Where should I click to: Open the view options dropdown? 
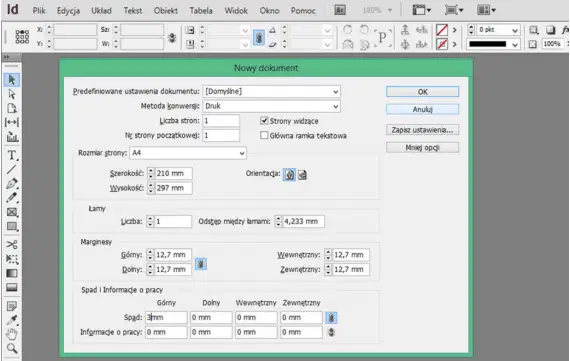tap(422, 10)
